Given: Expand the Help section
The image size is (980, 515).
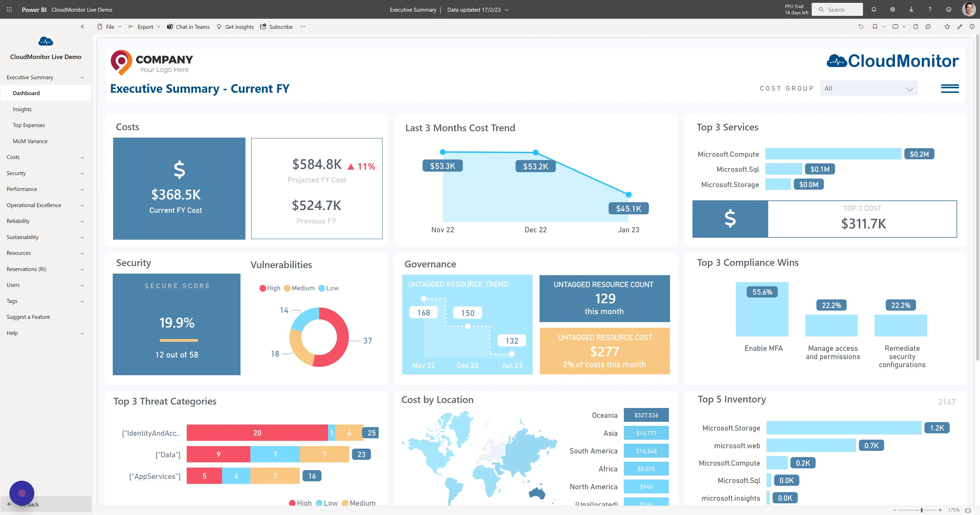Looking at the screenshot, I should click(x=82, y=333).
